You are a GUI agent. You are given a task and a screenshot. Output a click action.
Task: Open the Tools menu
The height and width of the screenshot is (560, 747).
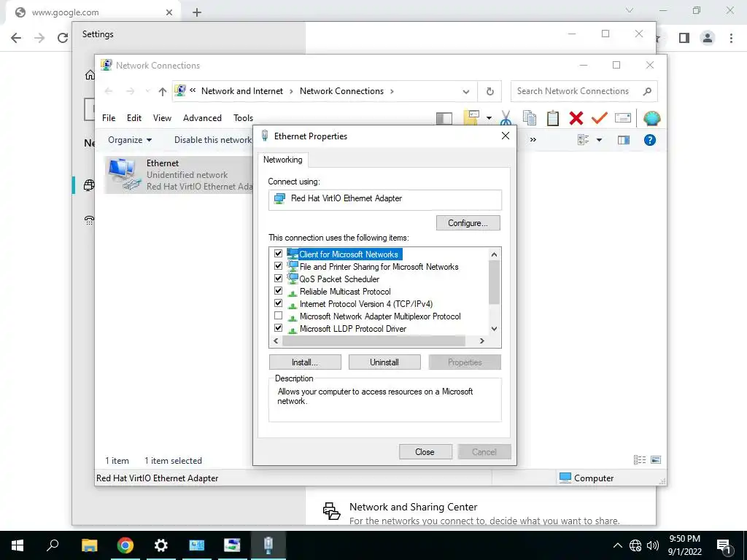point(243,118)
